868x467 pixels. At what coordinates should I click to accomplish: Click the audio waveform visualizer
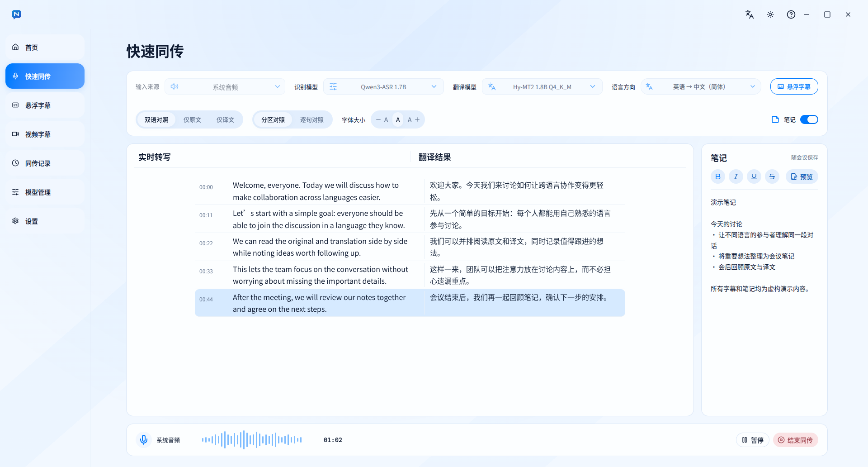click(252, 440)
